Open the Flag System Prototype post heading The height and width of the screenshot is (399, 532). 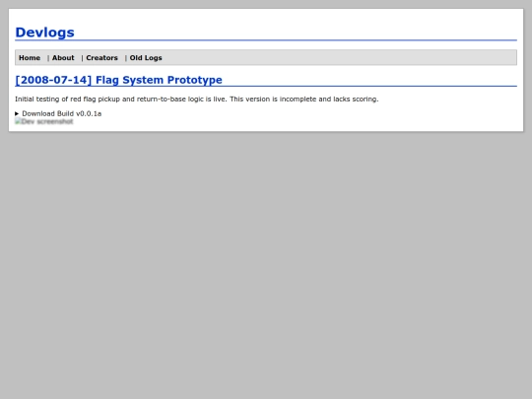(x=119, y=80)
